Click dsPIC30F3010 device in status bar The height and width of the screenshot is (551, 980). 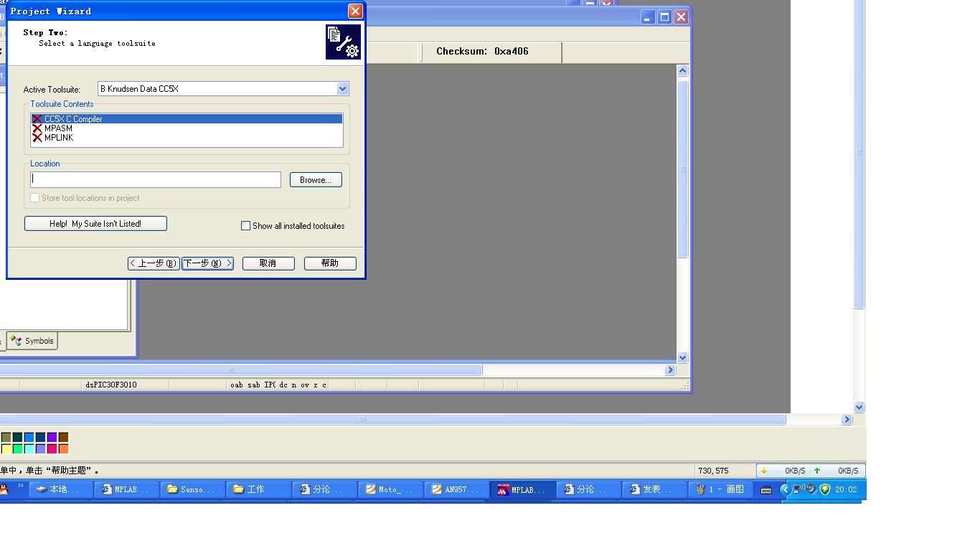[111, 385]
